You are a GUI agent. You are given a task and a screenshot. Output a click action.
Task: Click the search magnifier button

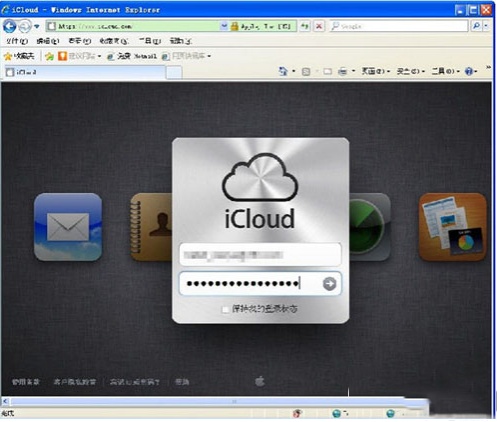(x=477, y=26)
